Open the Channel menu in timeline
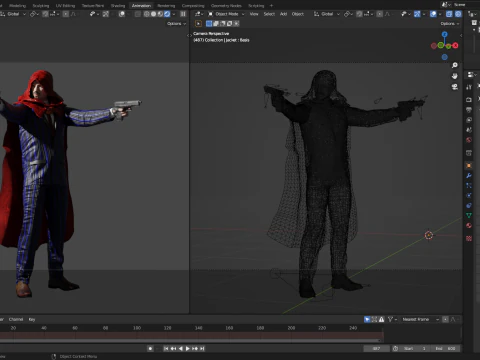Screen dimensions: 480x360 pyautogui.click(x=16, y=319)
